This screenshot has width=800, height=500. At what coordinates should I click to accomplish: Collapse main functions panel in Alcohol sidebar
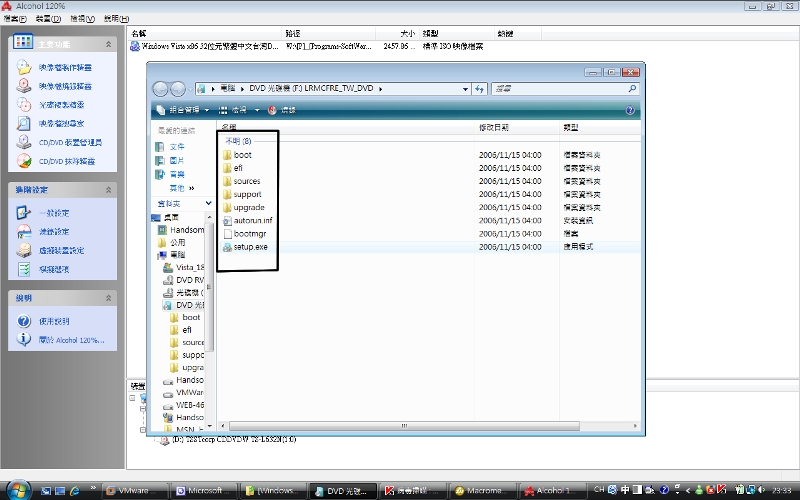108,44
